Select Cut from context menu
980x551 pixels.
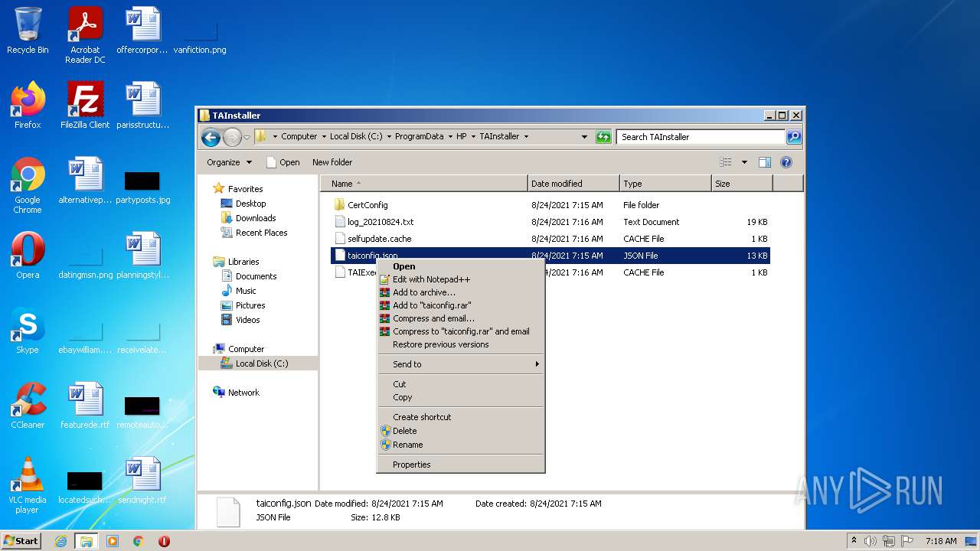(461, 384)
